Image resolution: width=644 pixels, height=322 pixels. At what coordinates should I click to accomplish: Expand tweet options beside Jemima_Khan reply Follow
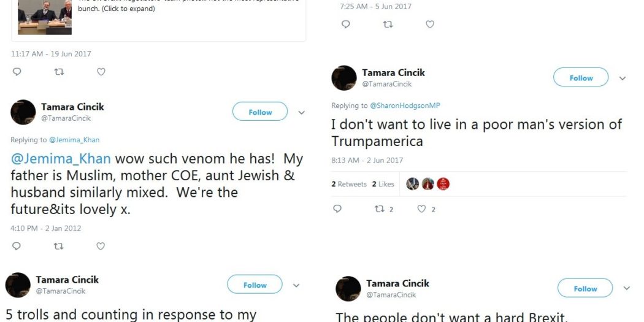[x=302, y=113]
